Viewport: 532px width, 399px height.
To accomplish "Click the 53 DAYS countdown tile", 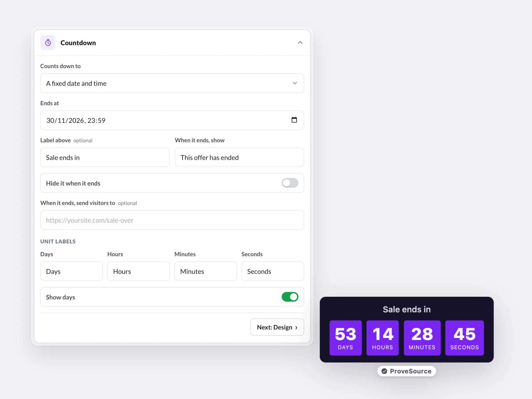I will (346, 338).
